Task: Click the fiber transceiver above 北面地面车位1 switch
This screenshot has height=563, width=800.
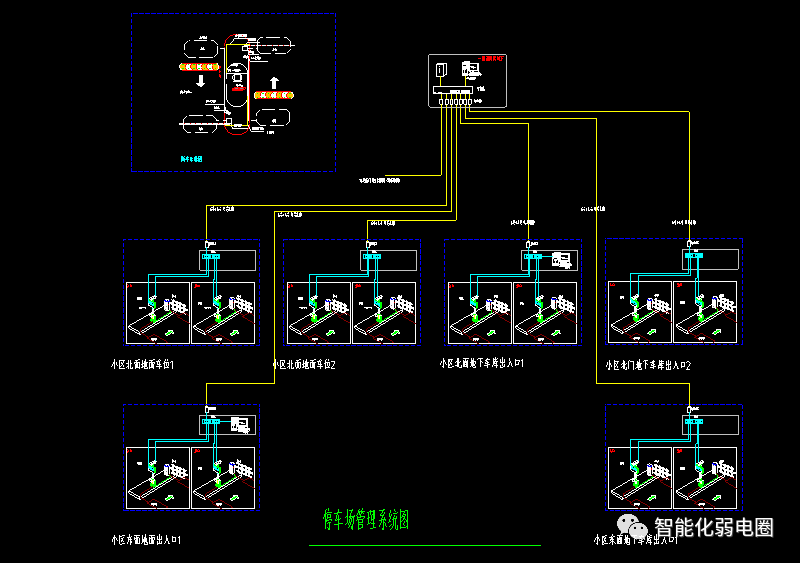Action: coord(207,244)
